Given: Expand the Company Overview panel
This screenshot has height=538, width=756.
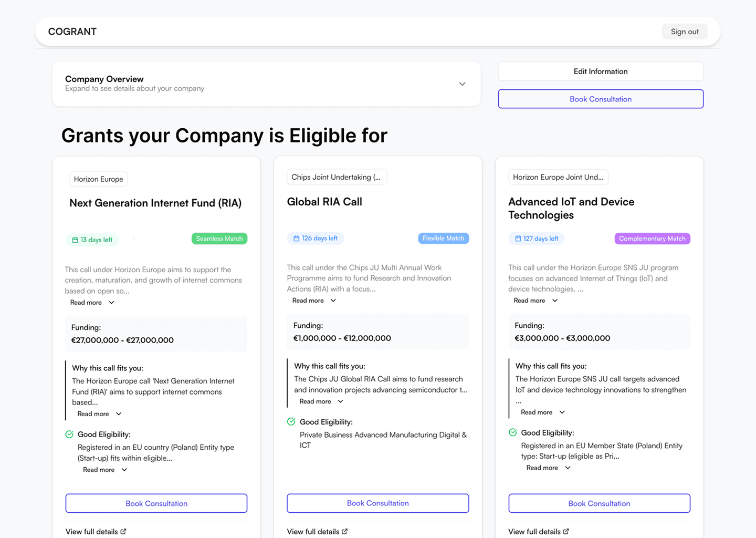Looking at the screenshot, I should [462, 84].
